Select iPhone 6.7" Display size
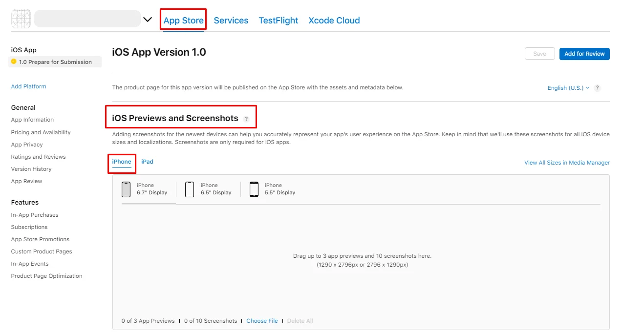 149,189
